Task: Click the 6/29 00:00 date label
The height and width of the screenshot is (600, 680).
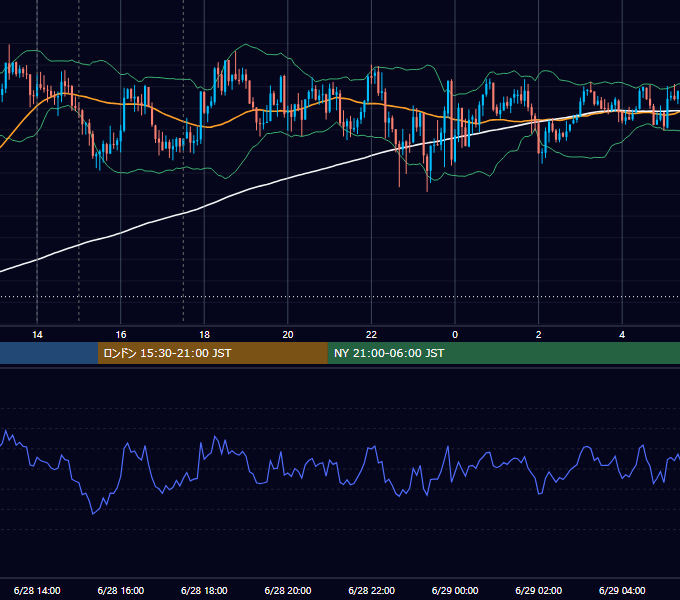Action: (x=455, y=590)
